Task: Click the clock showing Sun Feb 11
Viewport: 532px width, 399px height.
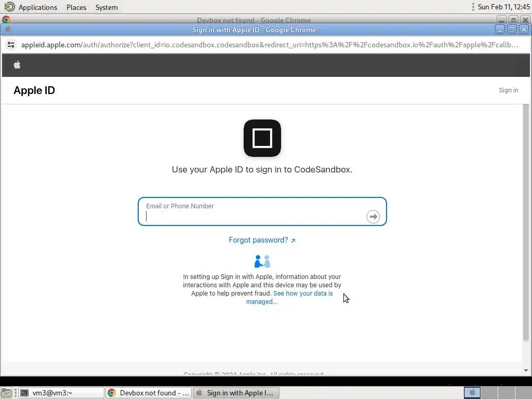Action: [x=503, y=7]
